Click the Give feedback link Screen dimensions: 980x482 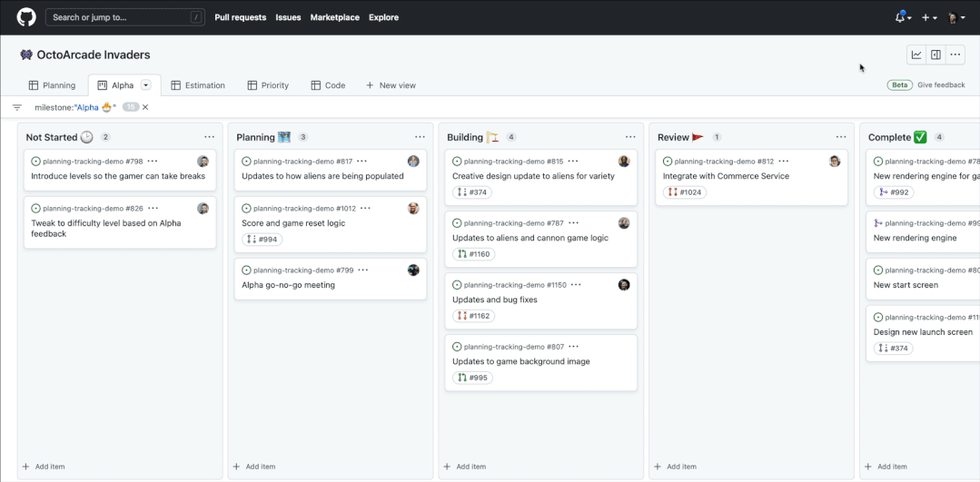click(941, 85)
